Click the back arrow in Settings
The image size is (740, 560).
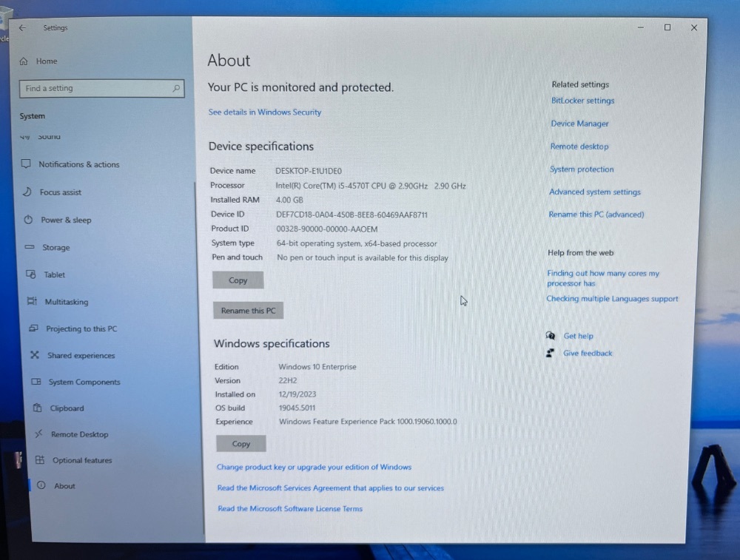[22, 28]
